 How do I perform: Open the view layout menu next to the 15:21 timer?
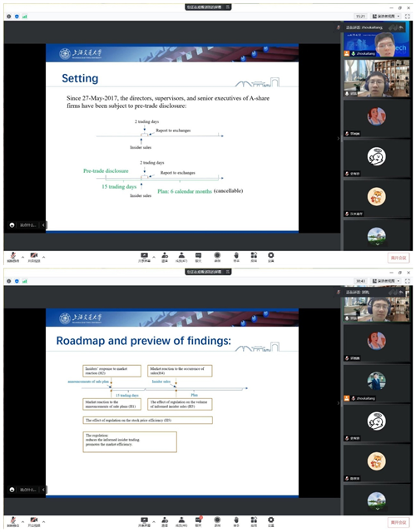click(386, 17)
